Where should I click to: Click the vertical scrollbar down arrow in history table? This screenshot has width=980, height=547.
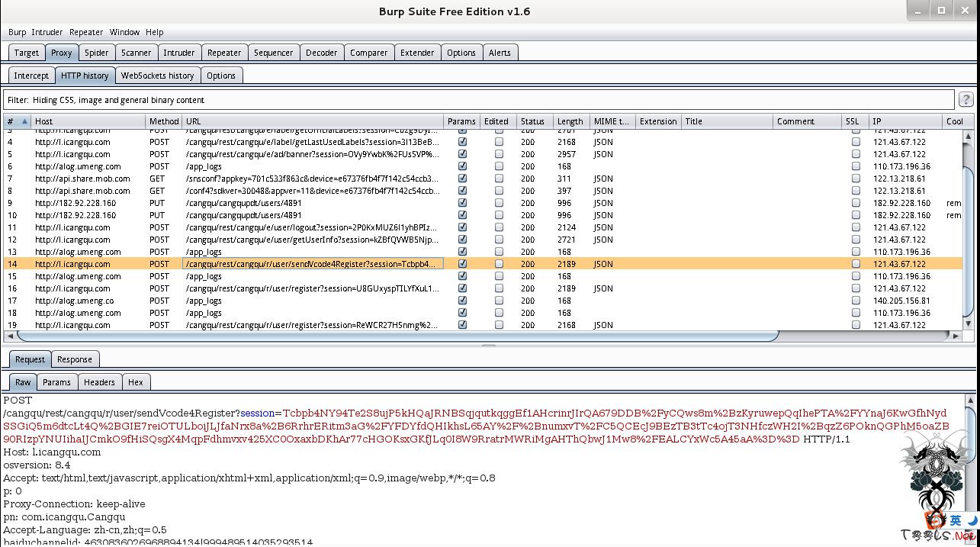pos(969,324)
